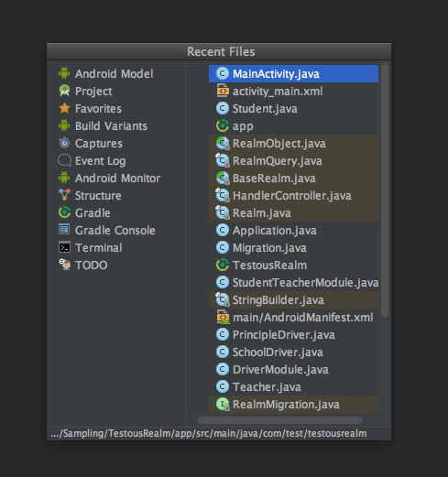Viewport: 448px width, 477px height.
Task: Open Android Monitor from the list
Action: coord(117,178)
